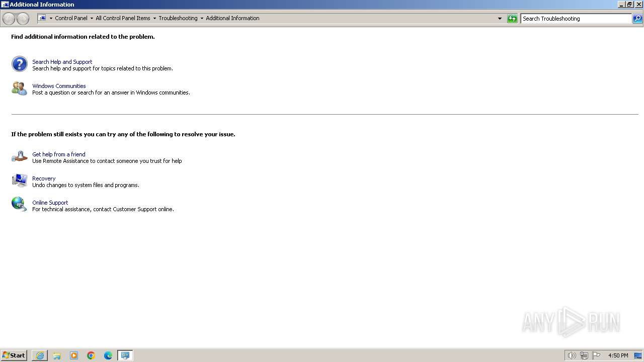
Task: Click the Get help from a friend icon
Action: click(x=19, y=156)
